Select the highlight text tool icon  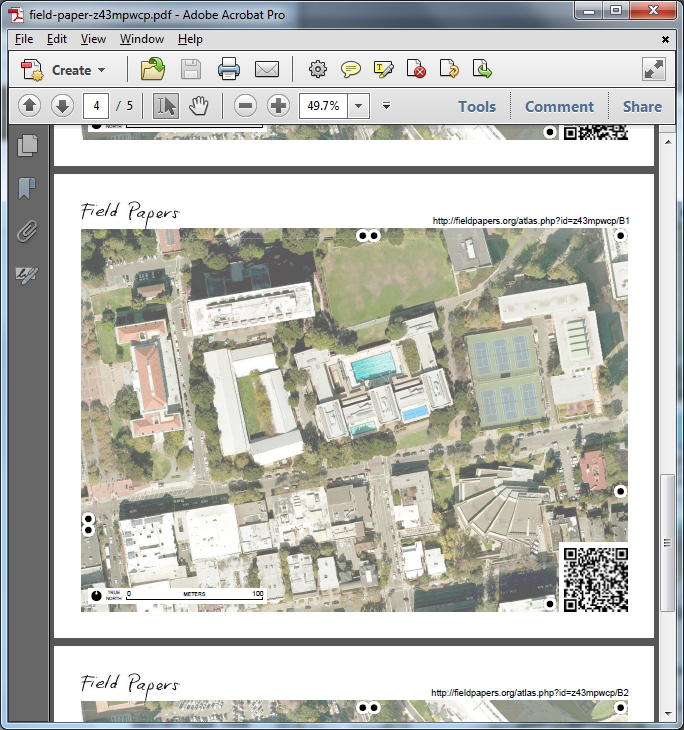(x=383, y=69)
